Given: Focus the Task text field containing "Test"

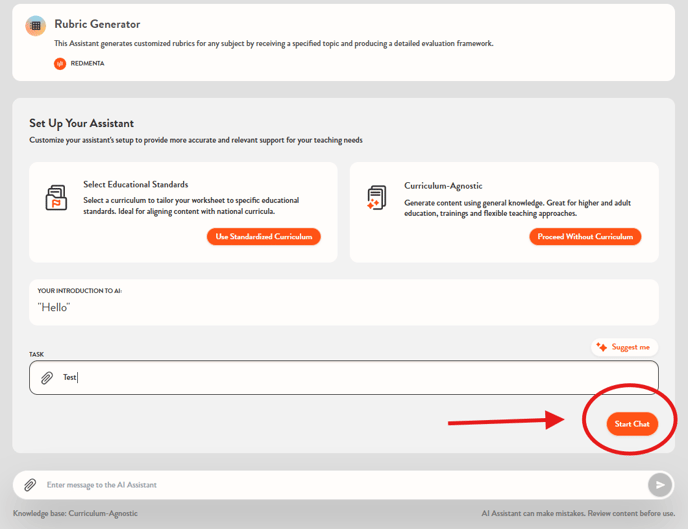Looking at the screenshot, I should (350, 378).
